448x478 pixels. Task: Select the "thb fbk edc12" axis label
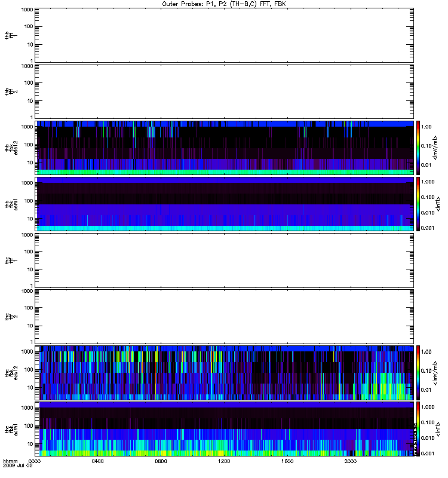click(x=11, y=148)
